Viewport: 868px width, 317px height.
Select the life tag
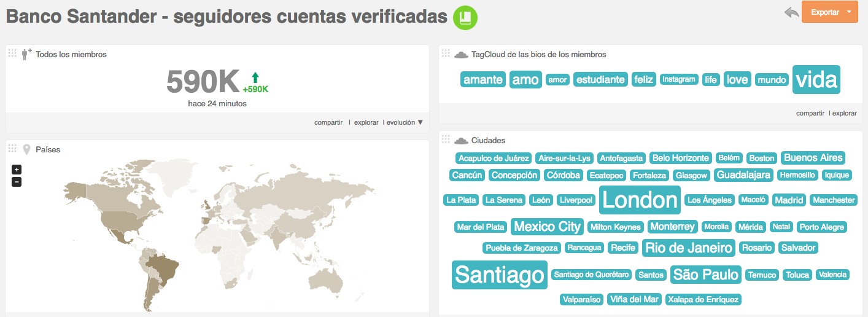711,79
